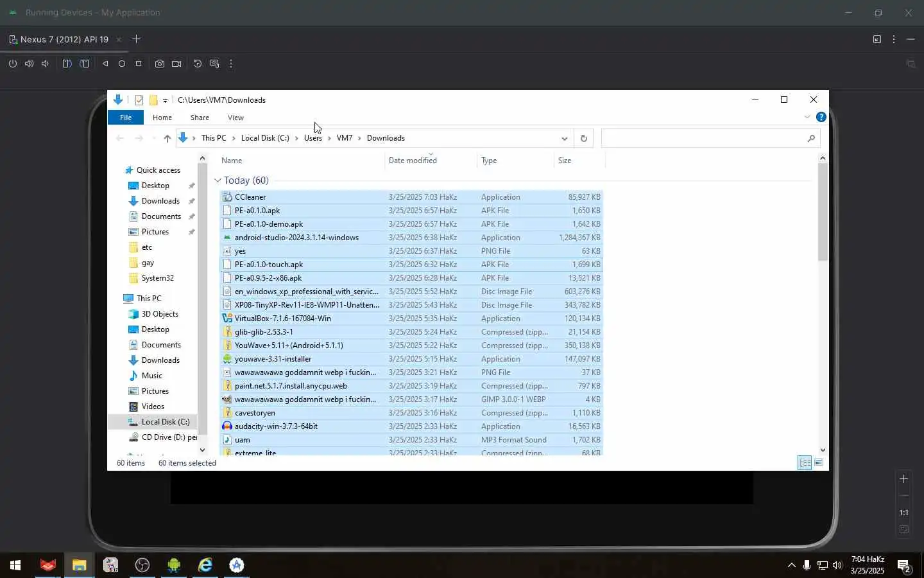
Task: Select youwave-3.31-installer file
Action: 411,359
